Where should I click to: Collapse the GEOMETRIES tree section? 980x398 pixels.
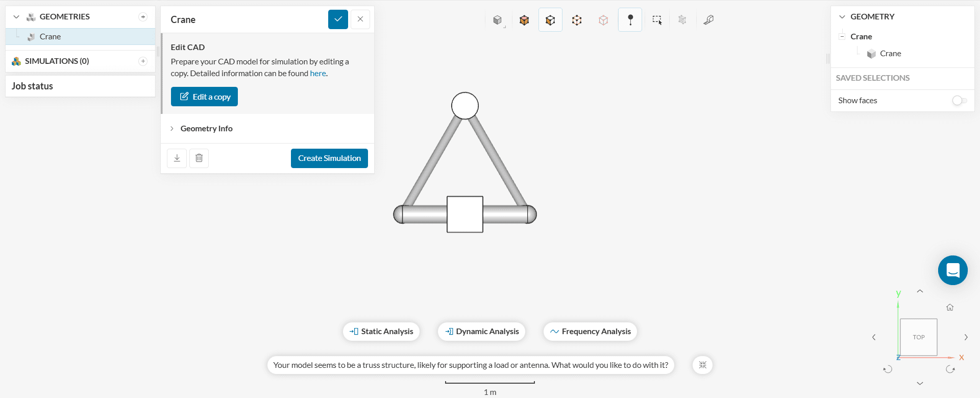(16, 17)
